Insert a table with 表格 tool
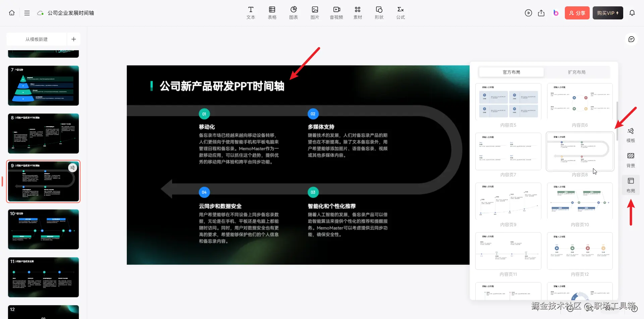The height and width of the screenshot is (319, 644). click(272, 13)
